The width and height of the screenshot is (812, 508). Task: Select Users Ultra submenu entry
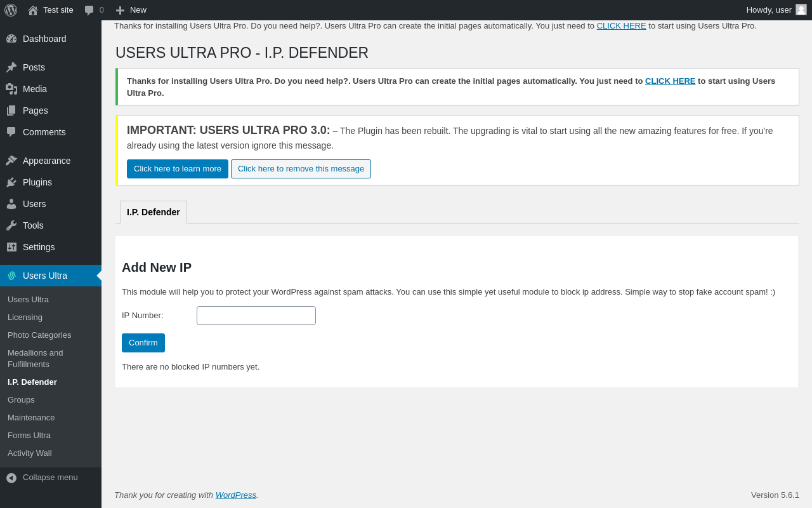[x=51, y=300]
